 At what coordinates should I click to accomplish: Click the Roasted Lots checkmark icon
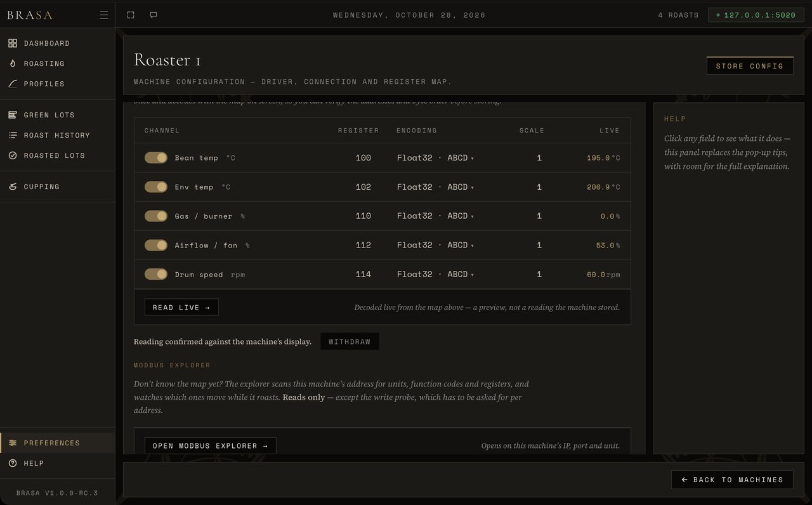13,155
